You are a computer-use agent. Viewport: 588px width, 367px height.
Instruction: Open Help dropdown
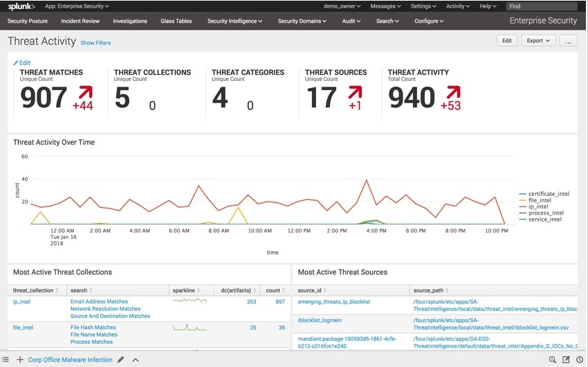(x=488, y=6)
